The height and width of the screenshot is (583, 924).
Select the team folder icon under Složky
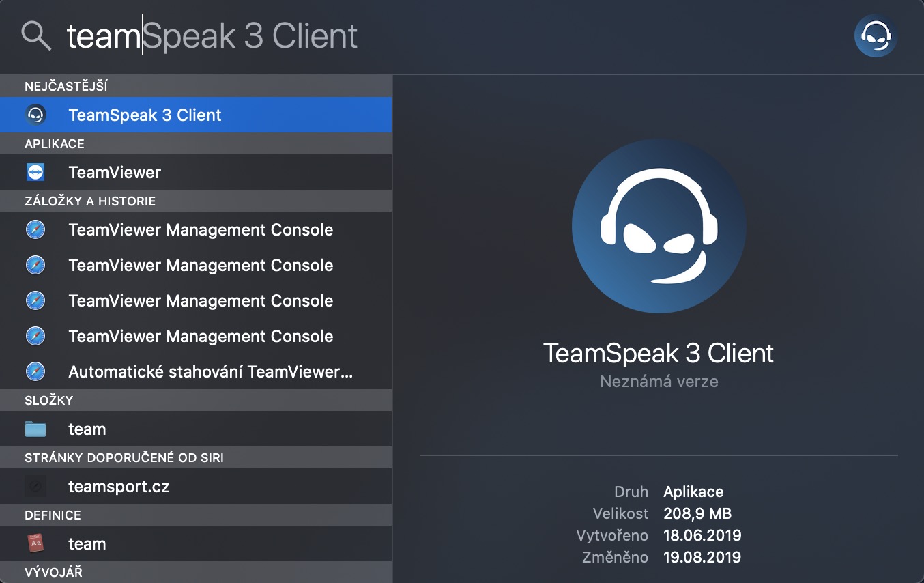[x=35, y=429]
